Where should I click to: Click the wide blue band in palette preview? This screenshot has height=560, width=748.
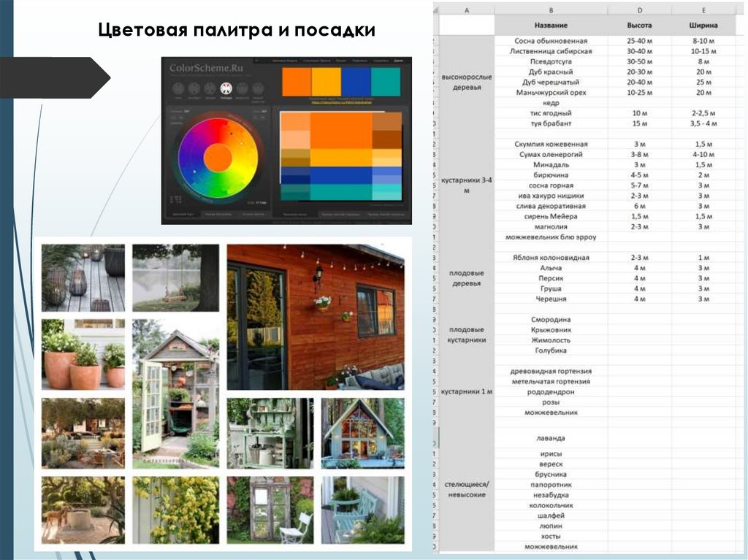pos(341,175)
